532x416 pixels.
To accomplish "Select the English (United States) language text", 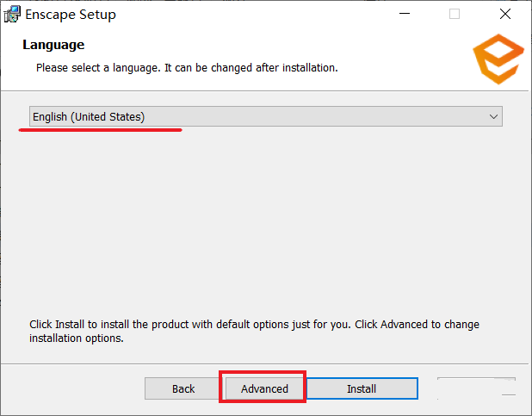I will 89,117.
